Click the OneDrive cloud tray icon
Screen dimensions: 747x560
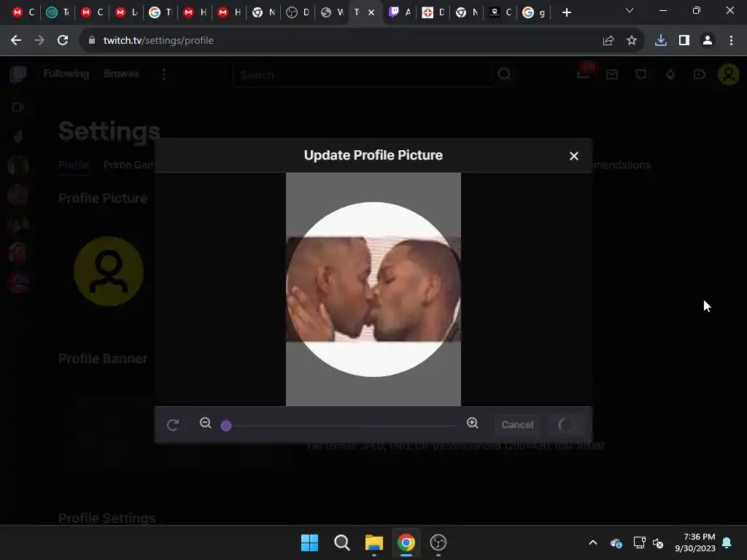(616, 542)
